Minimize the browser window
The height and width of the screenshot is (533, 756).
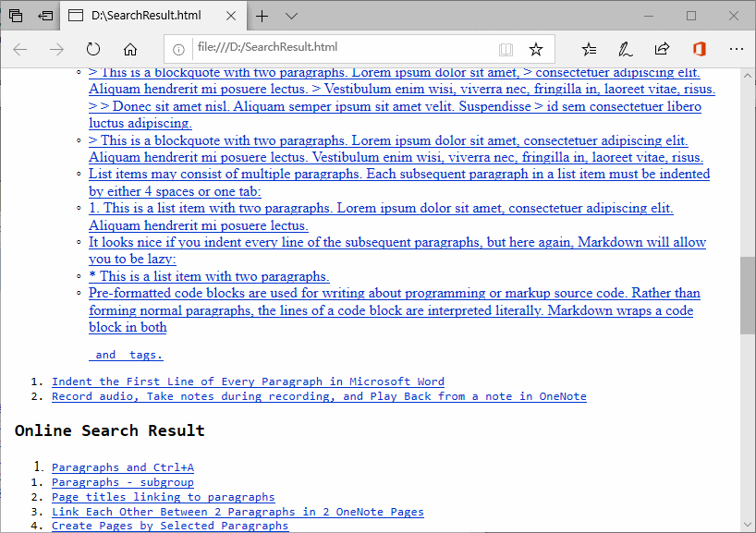[x=649, y=16]
